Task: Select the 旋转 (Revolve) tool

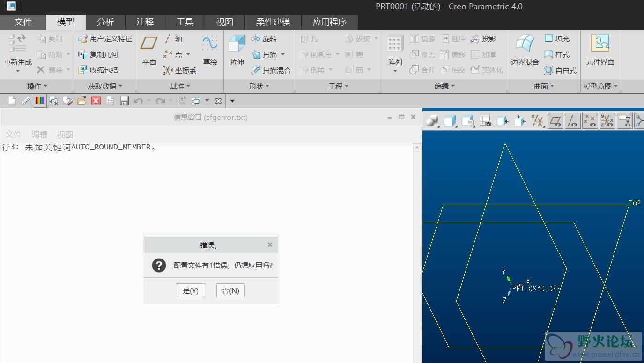Action: click(264, 38)
